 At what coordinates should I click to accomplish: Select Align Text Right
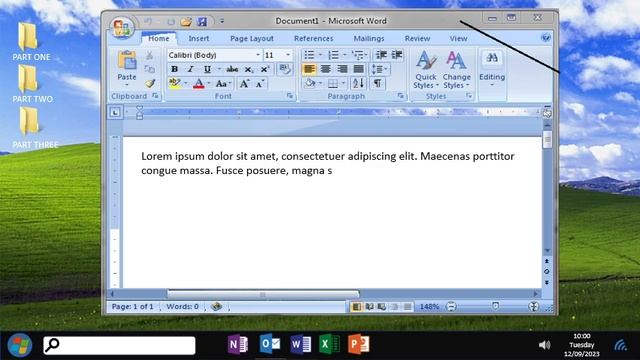click(342, 69)
